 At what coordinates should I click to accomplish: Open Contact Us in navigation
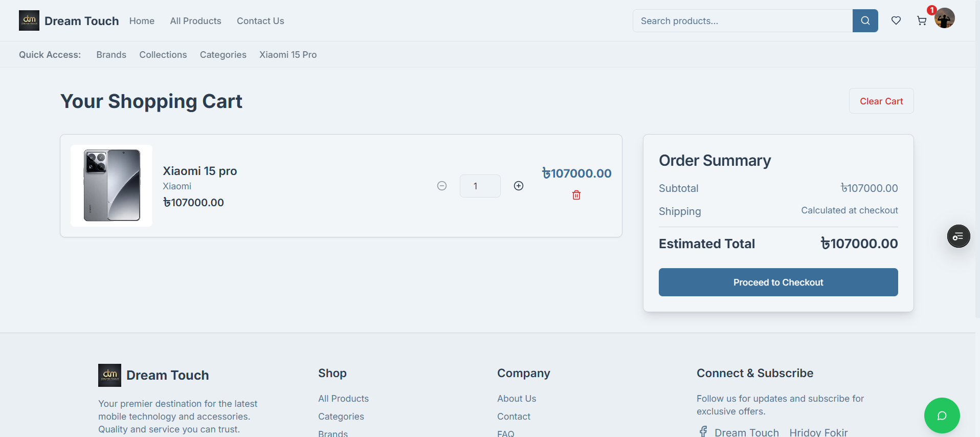260,21
